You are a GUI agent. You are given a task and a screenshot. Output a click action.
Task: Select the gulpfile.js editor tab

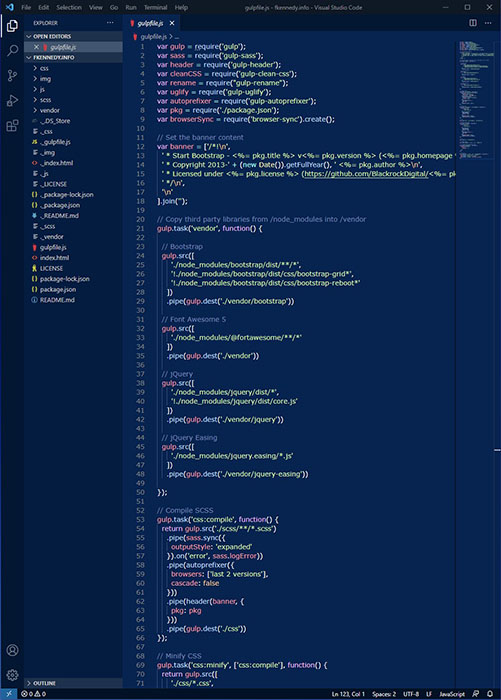point(150,23)
